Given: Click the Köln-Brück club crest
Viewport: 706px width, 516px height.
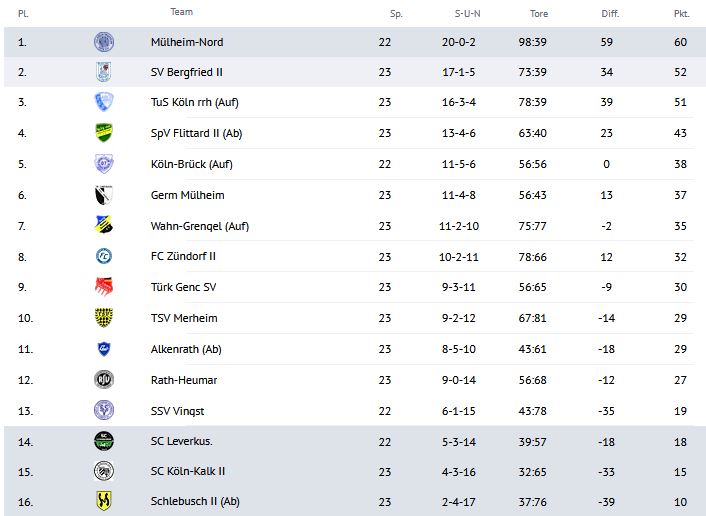Looking at the screenshot, I should pyautogui.click(x=103, y=164).
